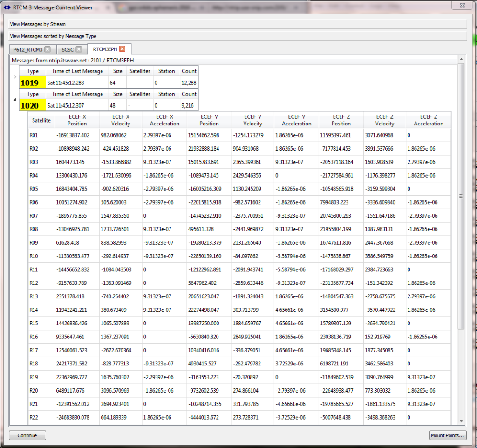Click the Time of Last Message header
The image size is (477, 448).
(78, 71)
